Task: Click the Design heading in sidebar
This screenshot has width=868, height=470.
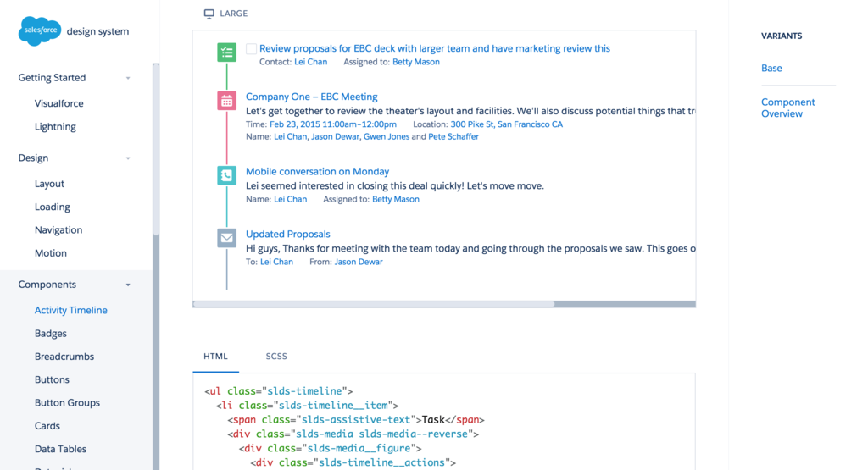Action: click(x=33, y=158)
